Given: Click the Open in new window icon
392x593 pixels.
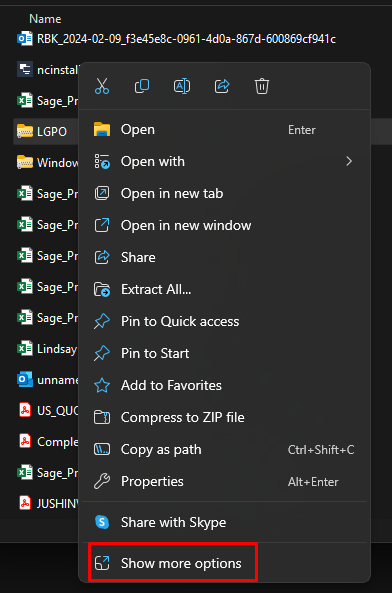Looking at the screenshot, I should click(102, 225).
